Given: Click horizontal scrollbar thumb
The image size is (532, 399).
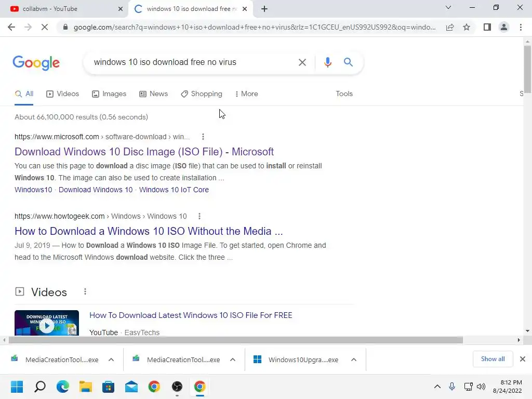Looking at the screenshot, I should click(236, 340).
